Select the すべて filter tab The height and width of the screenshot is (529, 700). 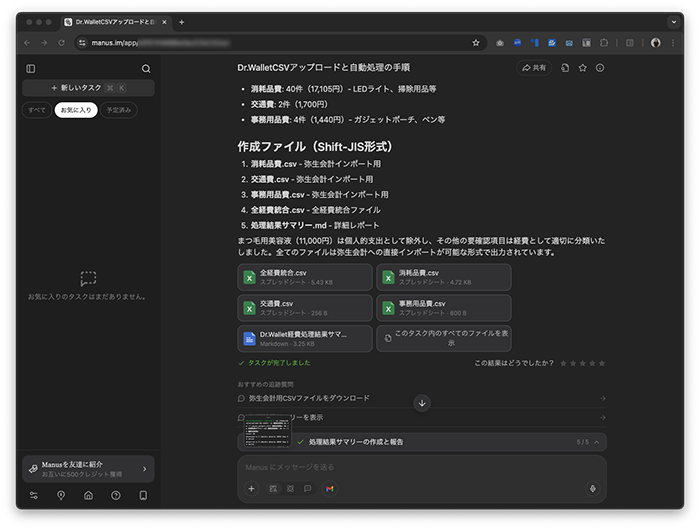click(x=37, y=110)
